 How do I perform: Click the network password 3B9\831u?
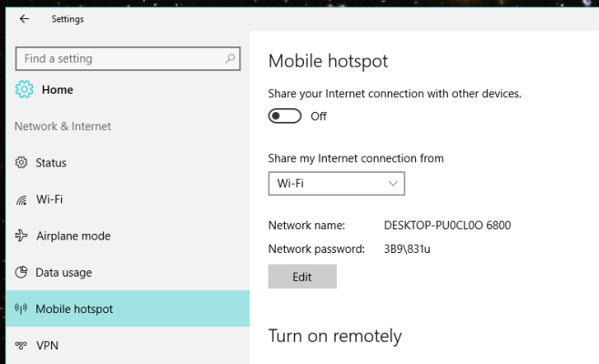[x=407, y=249]
